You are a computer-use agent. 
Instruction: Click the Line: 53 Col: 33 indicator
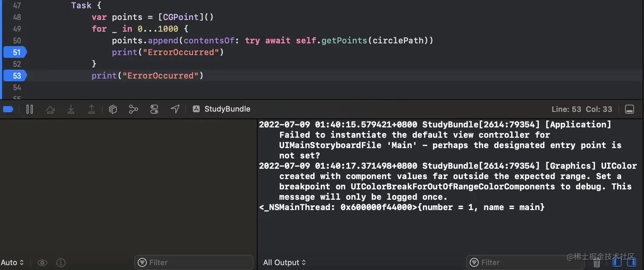[x=582, y=109]
